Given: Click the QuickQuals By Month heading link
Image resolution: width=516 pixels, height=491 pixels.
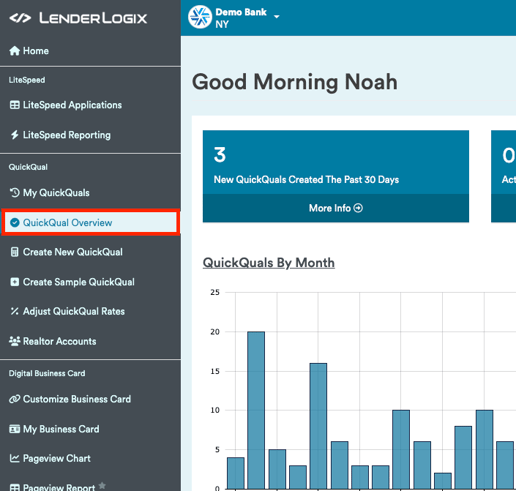Looking at the screenshot, I should (x=269, y=263).
